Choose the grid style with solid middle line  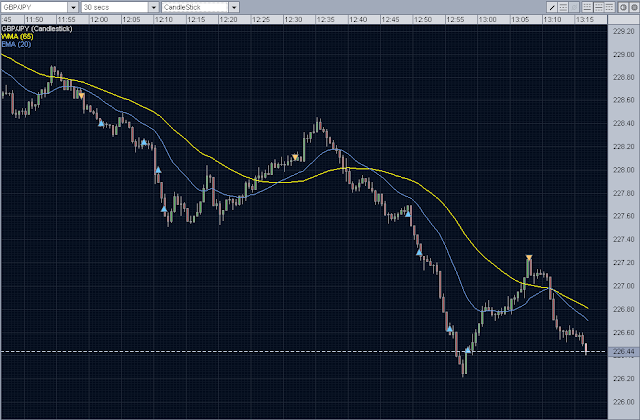599,7
